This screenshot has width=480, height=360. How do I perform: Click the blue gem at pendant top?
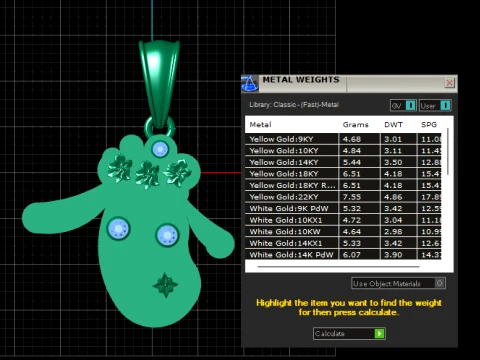tap(160, 149)
